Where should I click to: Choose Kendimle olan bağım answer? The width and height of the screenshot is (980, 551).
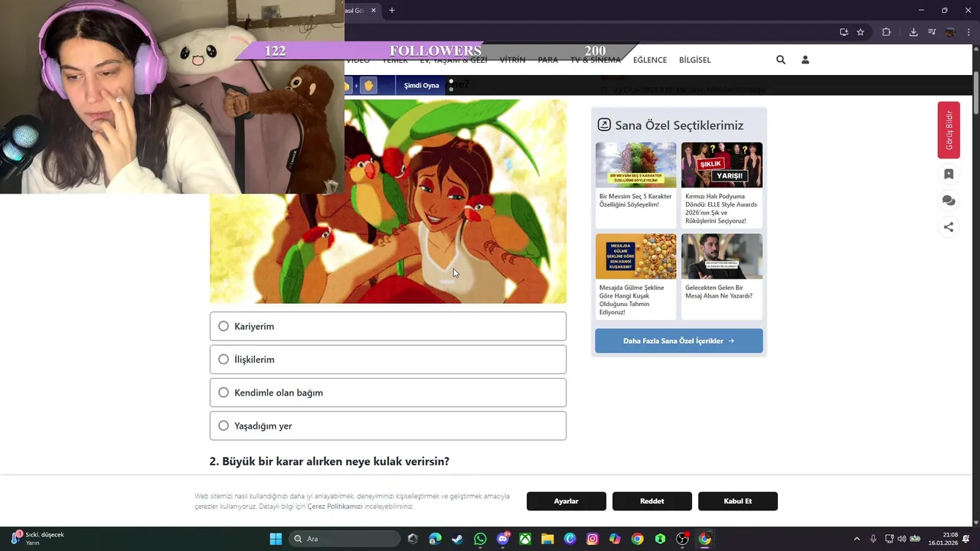387,393
